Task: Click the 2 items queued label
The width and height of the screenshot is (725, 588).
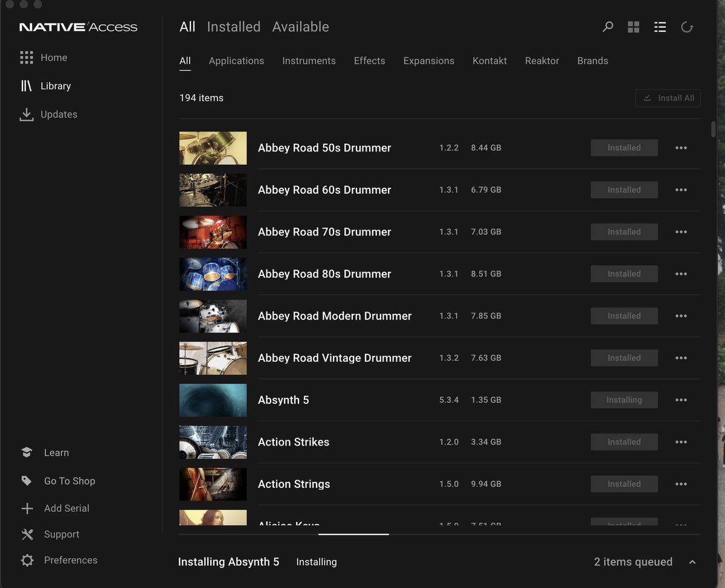Action: (633, 562)
